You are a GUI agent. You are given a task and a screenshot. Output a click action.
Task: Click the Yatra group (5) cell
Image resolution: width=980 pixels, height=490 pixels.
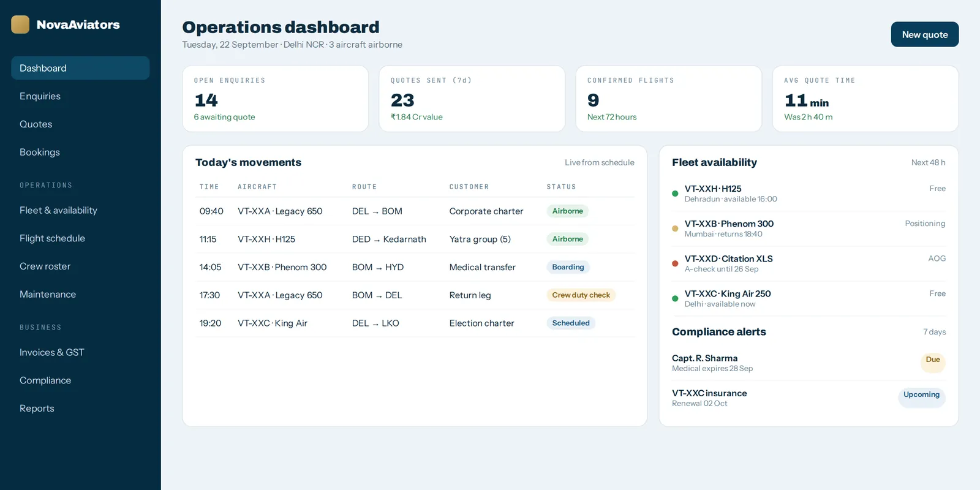pyautogui.click(x=480, y=239)
